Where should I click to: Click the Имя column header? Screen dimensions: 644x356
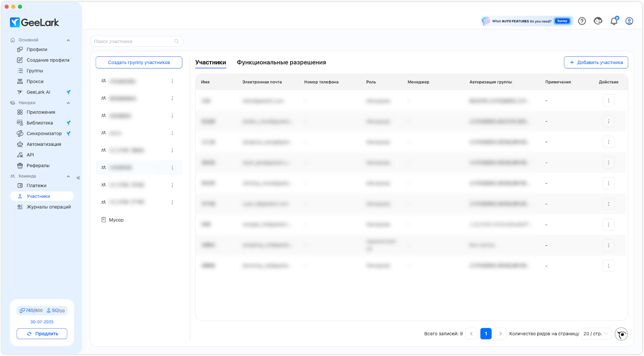[205, 82]
